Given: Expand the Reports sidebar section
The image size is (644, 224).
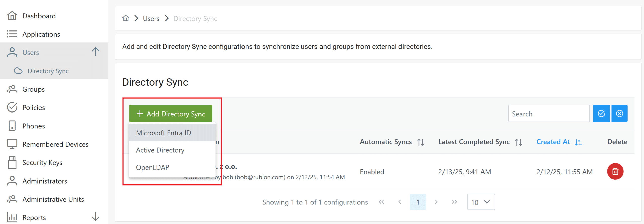Looking at the screenshot, I should 95,217.
